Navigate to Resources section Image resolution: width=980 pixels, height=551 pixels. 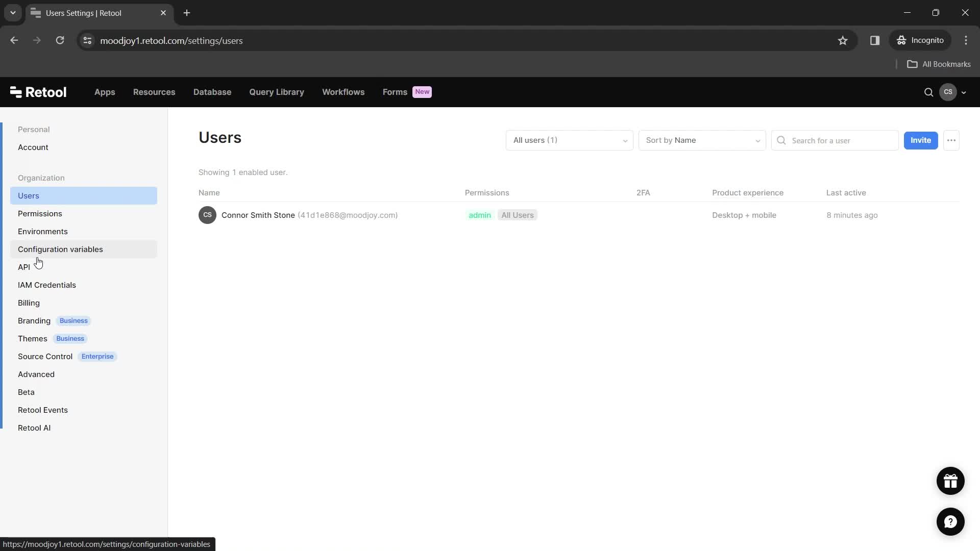pos(154,91)
